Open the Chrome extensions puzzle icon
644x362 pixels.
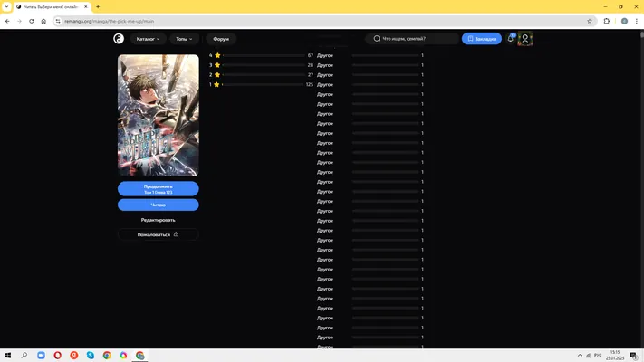point(607,22)
